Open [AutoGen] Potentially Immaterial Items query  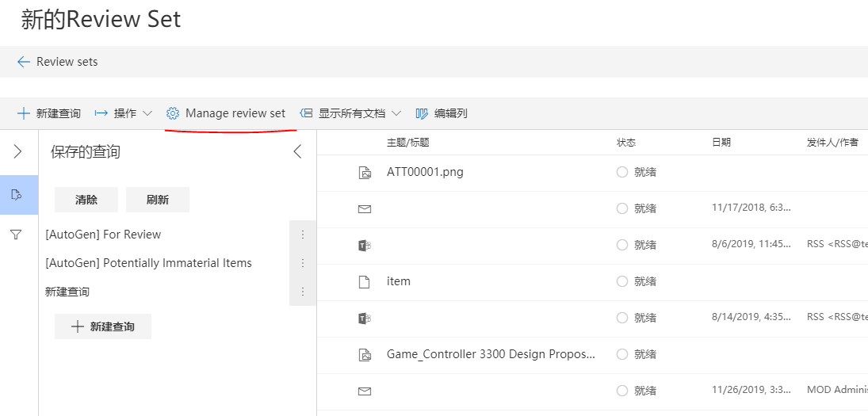148,263
